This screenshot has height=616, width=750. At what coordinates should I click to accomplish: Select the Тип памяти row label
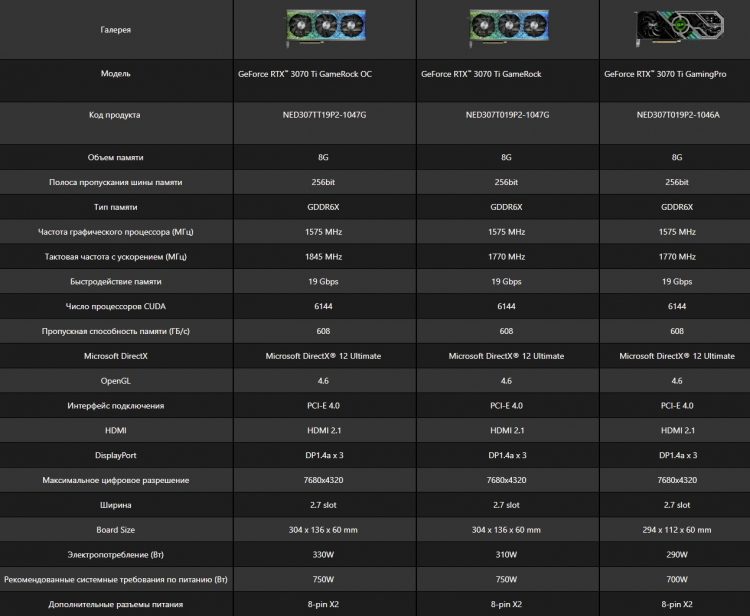(116, 207)
